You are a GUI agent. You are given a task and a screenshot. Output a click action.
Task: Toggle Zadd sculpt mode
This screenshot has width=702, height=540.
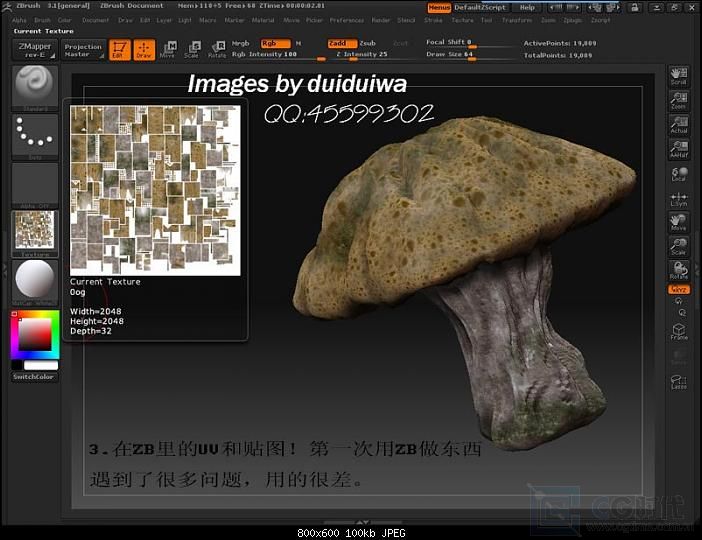coord(342,43)
